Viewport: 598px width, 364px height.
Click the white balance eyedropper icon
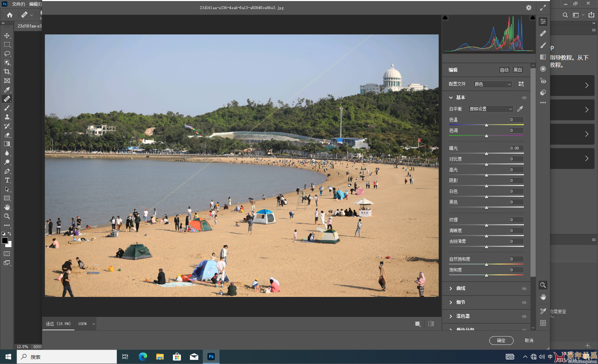(x=520, y=109)
